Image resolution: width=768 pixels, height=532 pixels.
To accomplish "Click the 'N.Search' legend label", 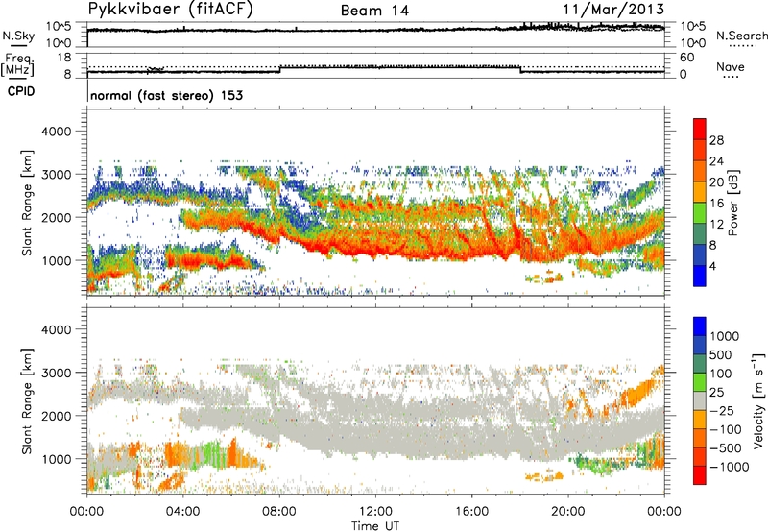I will click(741, 36).
